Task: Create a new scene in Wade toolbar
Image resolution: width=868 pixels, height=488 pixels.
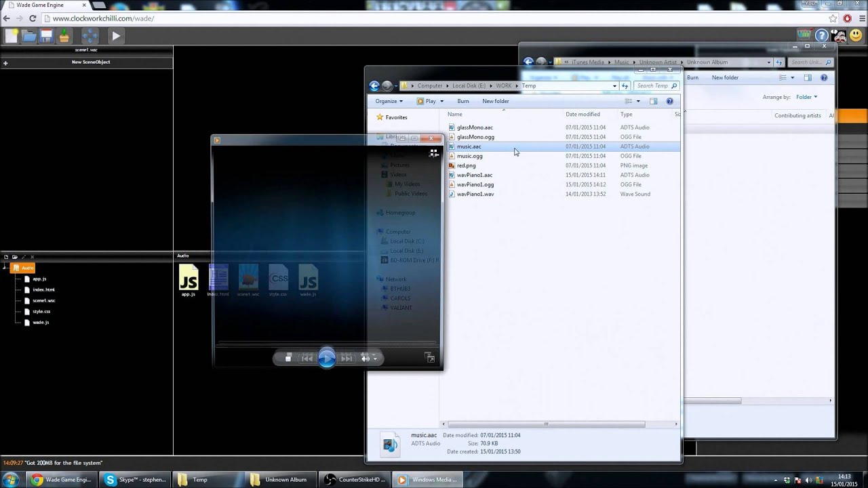Action: 11,36
